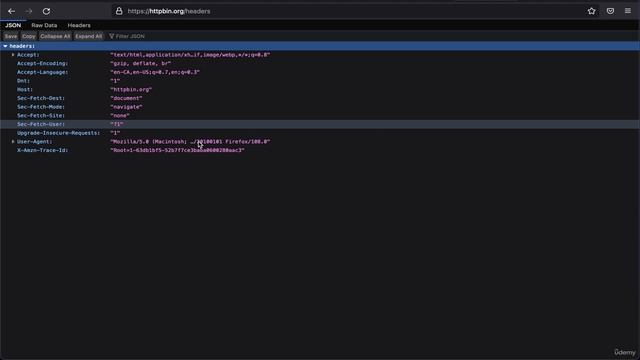
Task: Expand the User-Agent value arrow
Action: (x=13, y=142)
